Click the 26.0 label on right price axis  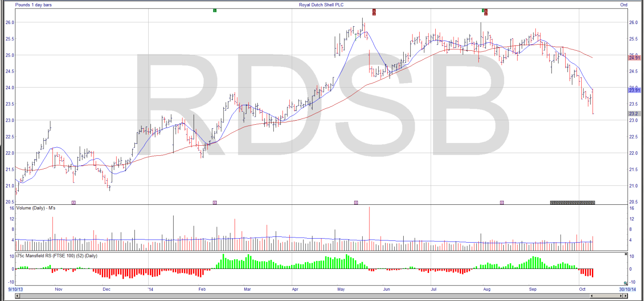(x=633, y=22)
